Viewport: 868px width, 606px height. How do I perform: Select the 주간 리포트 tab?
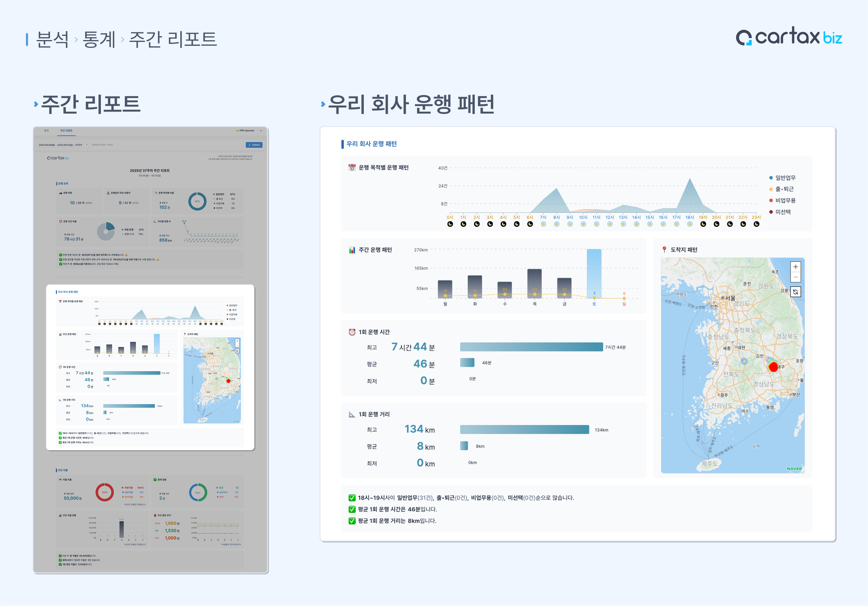click(66, 130)
